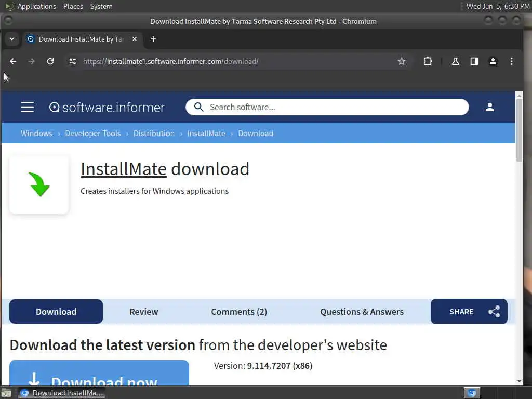Open the Comments (2) tab
532x399 pixels.
click(239, 312)
